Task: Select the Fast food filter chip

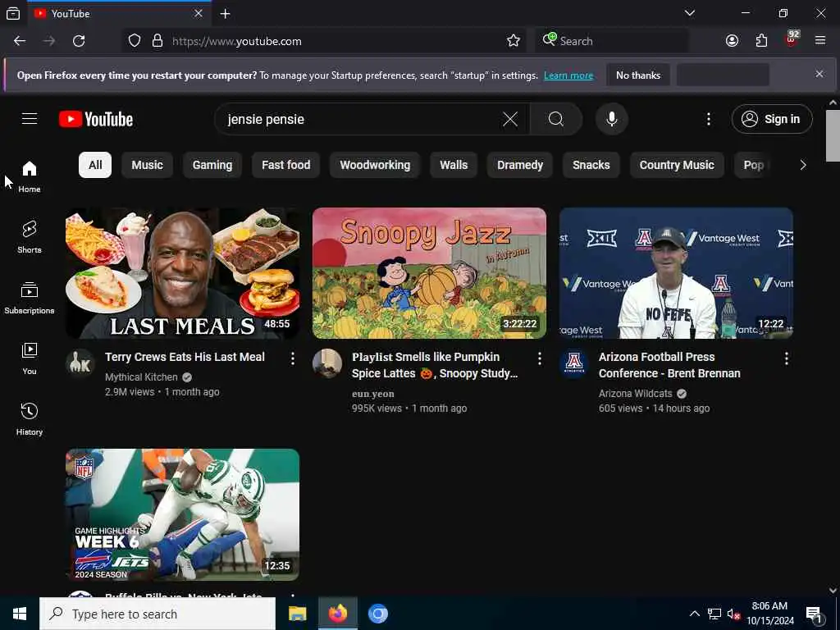Action: point(286,165)
